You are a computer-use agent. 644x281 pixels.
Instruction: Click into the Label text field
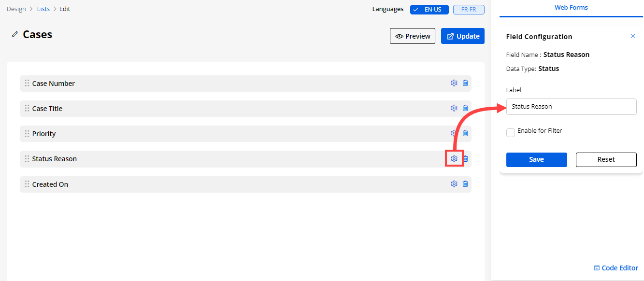coord(571,107)
